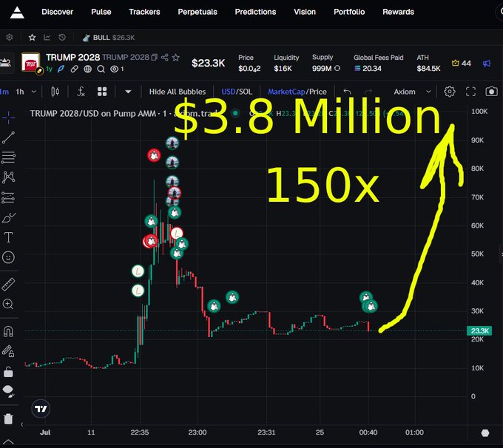Click Hide All Bubbles
503x448 pixels.
click(x=178, y=92)
